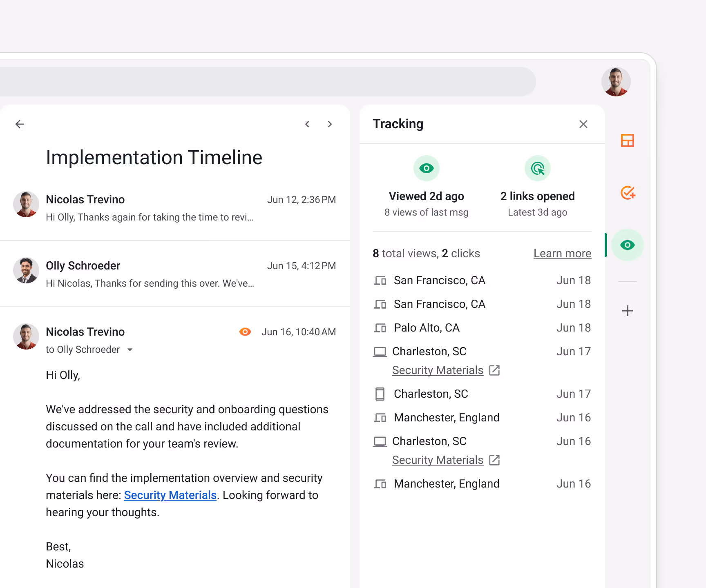Screen dimensions: 706x588
Task: Close the Tracking panel
Action: (583, 124)
